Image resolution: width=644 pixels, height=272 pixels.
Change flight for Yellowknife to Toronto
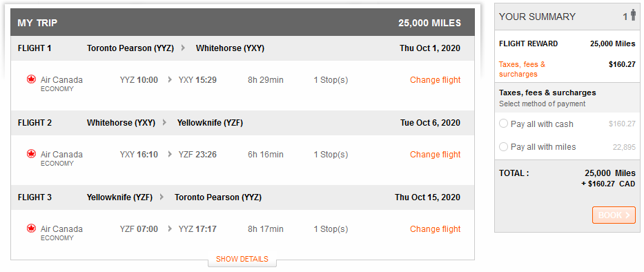point(435,229)
